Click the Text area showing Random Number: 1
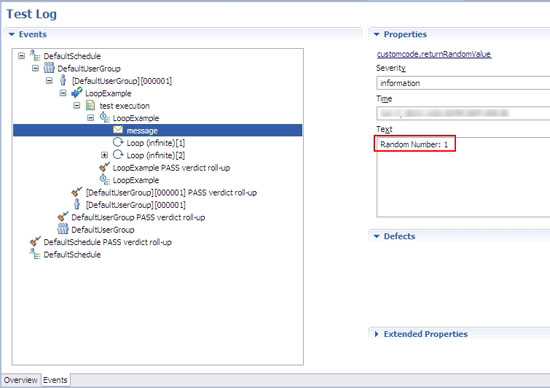The height and width of the screenshot is (388, 550). (463, 177)
